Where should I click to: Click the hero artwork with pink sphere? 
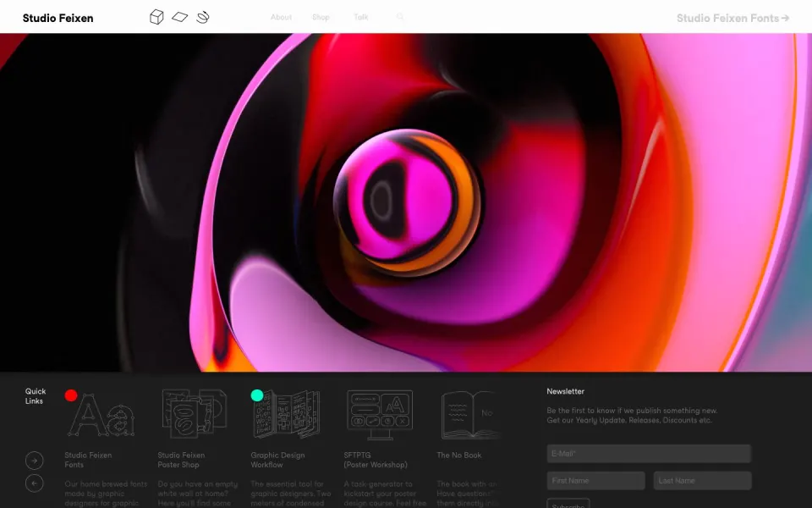point(406,202)
